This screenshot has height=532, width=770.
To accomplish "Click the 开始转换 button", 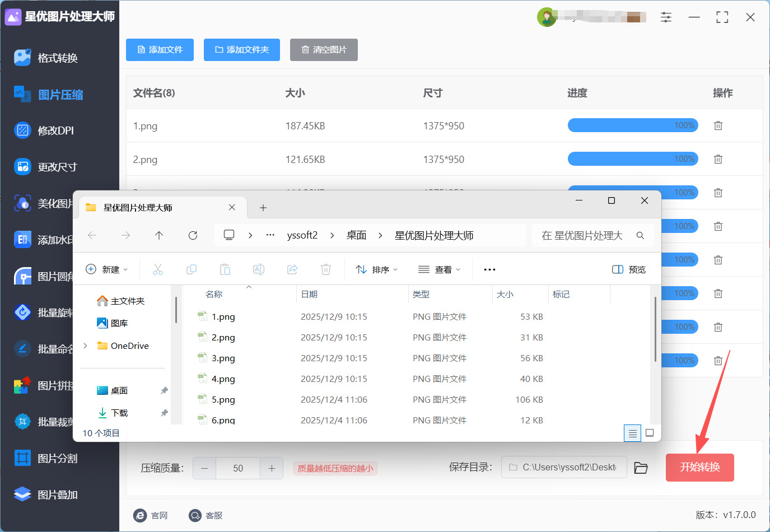I will point(699,467).
